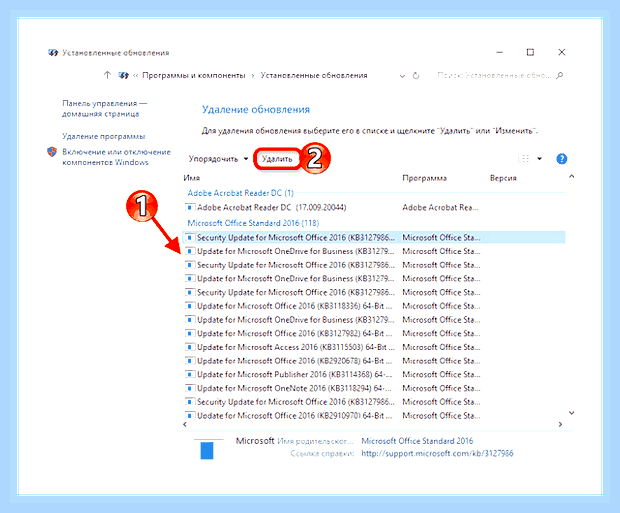This screenshot has height=513, width=620.
Task: Collapse the Microsoft Office Standard 2016 group
Action: [253, 223]
